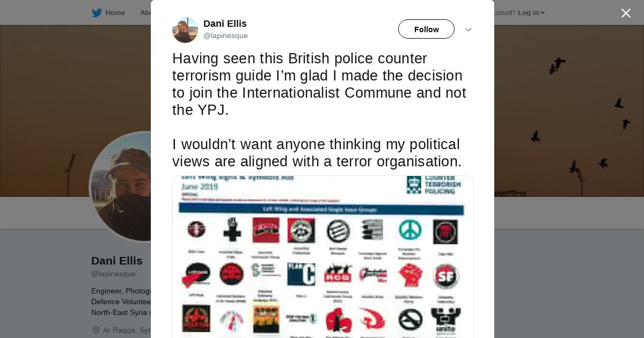Click the hammer and sickle logo
644x338 pixels.
click(373, 320)
